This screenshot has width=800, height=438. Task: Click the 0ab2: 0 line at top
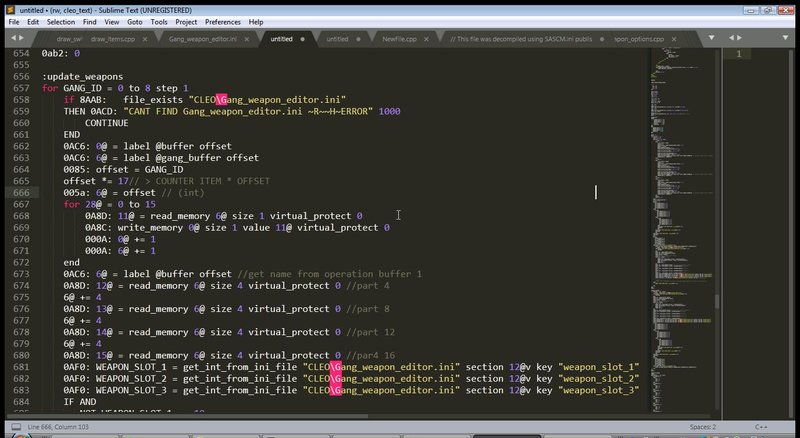click(61, 53)
